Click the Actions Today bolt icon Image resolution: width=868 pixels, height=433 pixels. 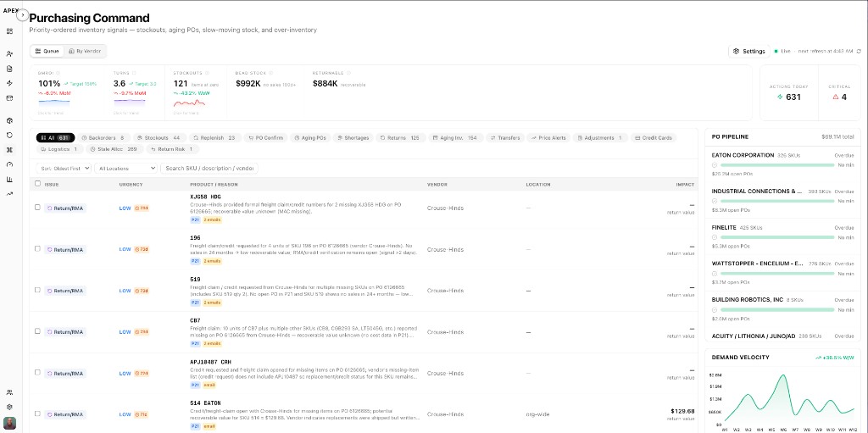click(x=780, y=97)
